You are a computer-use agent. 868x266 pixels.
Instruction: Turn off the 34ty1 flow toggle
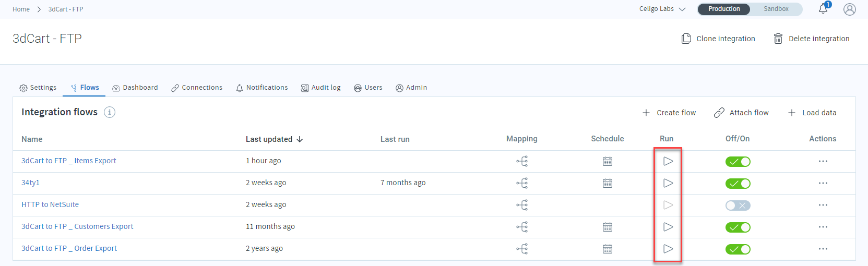(x=738, y=184)
